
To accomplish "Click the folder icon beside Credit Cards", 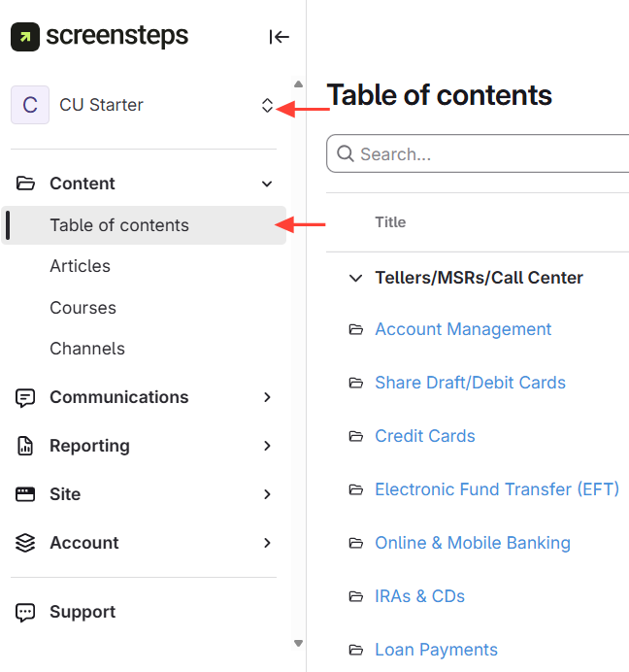I will coord(355,436).
